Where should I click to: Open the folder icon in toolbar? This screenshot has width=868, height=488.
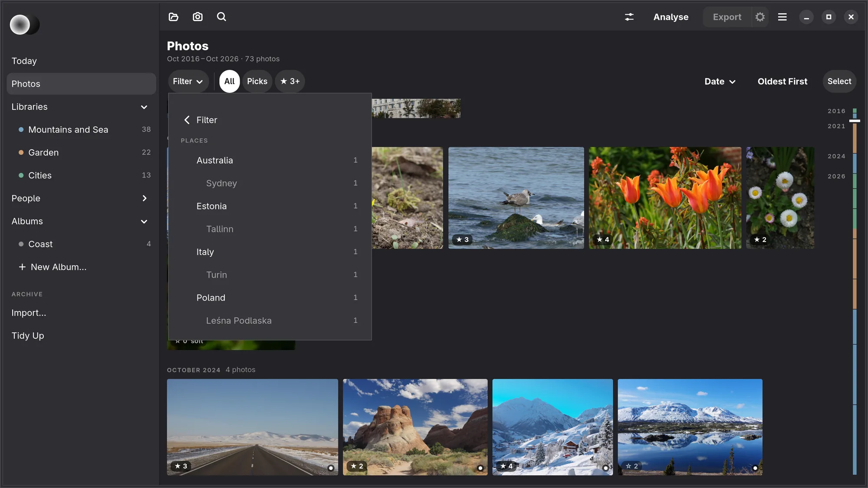pyautogui.click(x=173, y=17)
